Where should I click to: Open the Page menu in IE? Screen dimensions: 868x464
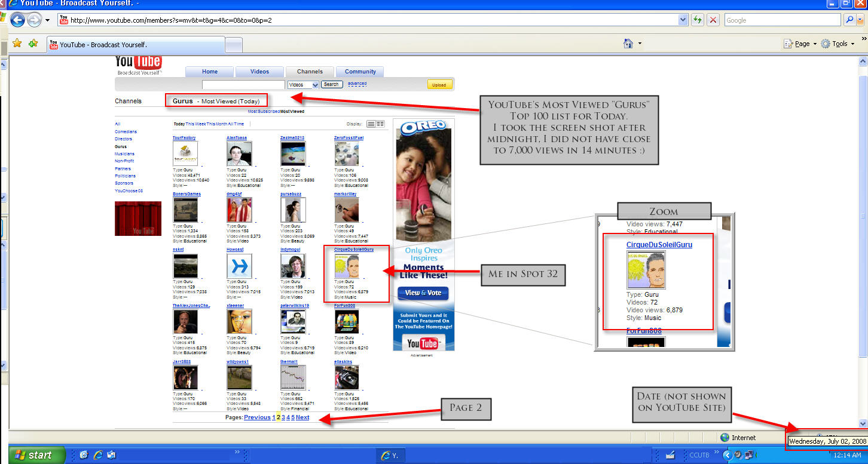799,44
